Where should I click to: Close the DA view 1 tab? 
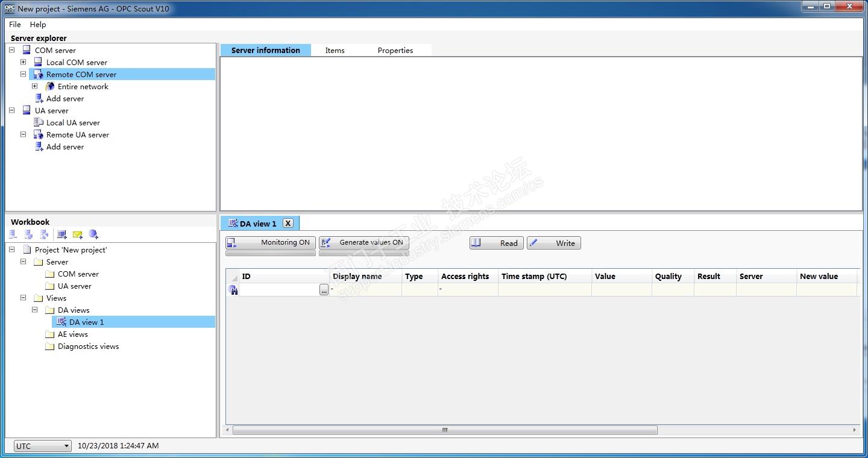(288, 224)
